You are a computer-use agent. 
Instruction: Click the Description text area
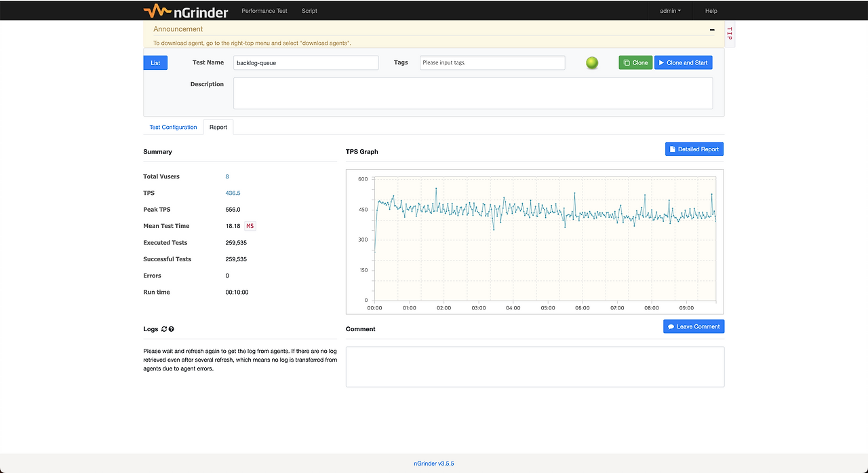(x=473, y=93)
